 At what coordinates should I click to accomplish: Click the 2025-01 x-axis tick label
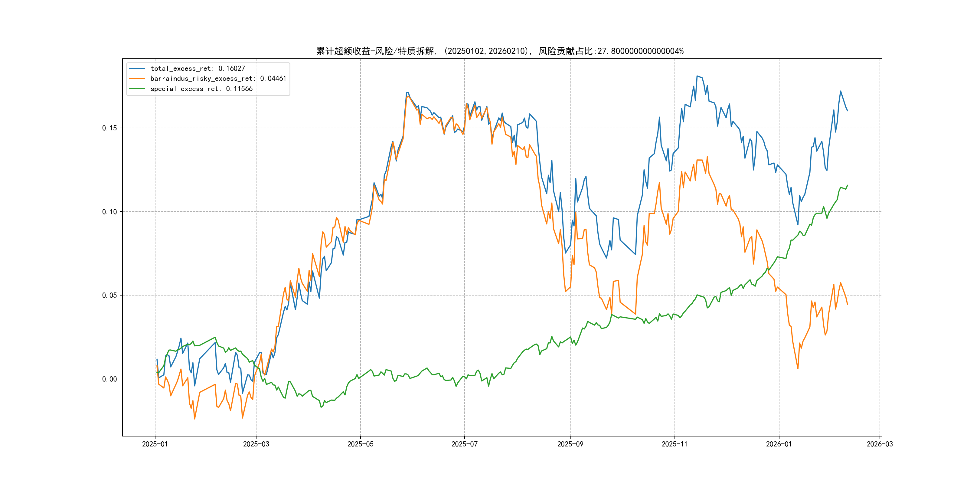pos(155,444)
